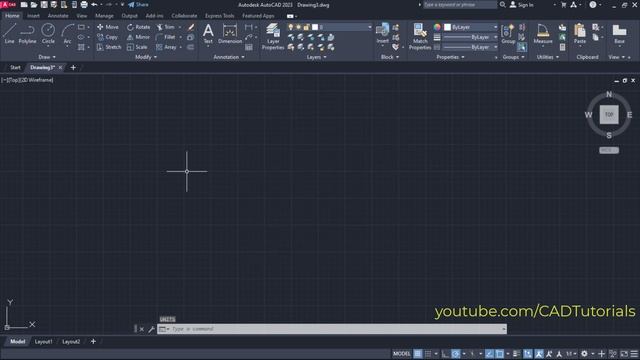
Task: Select the Dimension tool
Action: (x=230, y=33)
